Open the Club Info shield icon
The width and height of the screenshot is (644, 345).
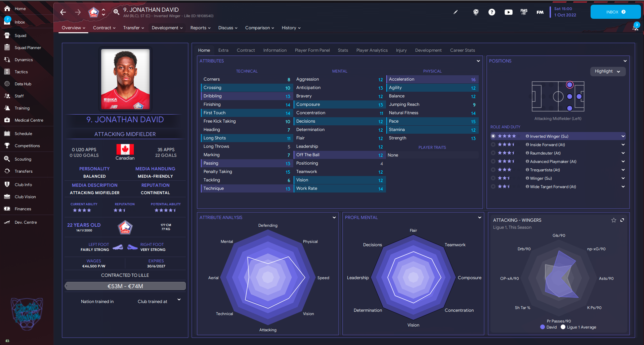point(7,184)
